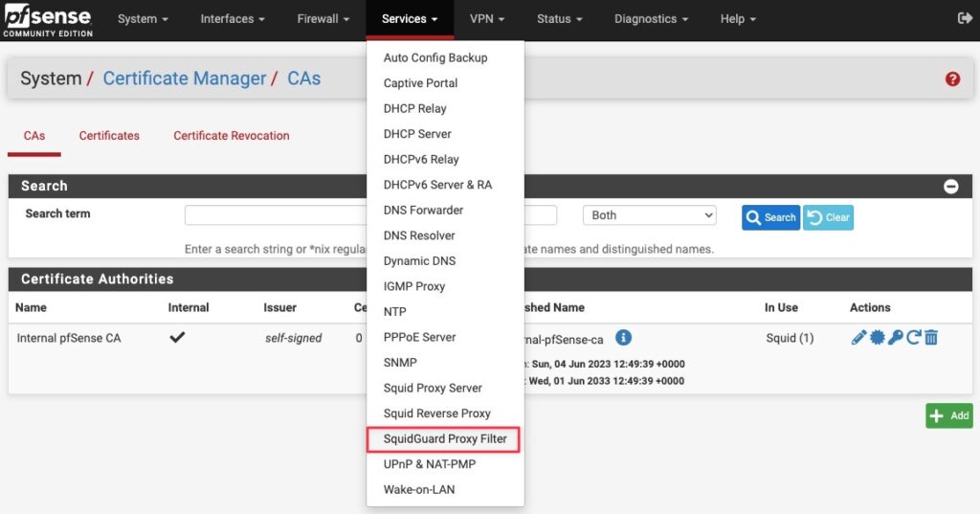The image size is (980, 514).
Task: Open the Help menu
Action: coord(738,19)
